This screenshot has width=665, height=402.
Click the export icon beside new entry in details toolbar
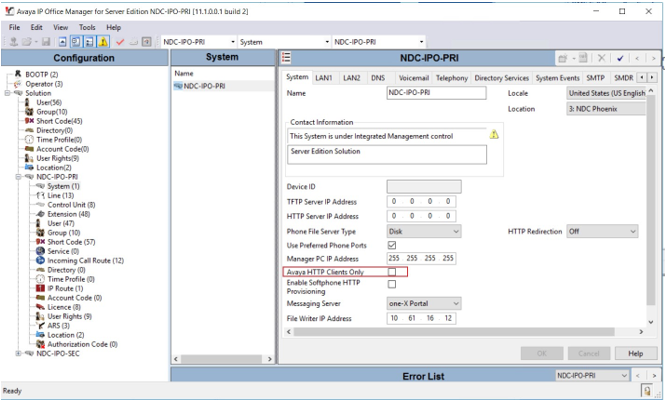coord(583,58)
